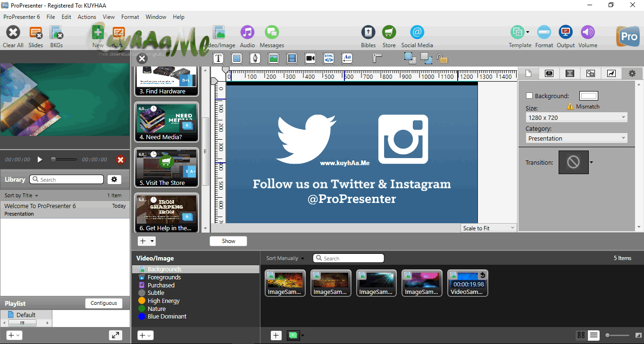Open the Scale to Fit zoom dropdown
Viewport: 644px width, 344px height.
tap(489, 228)
